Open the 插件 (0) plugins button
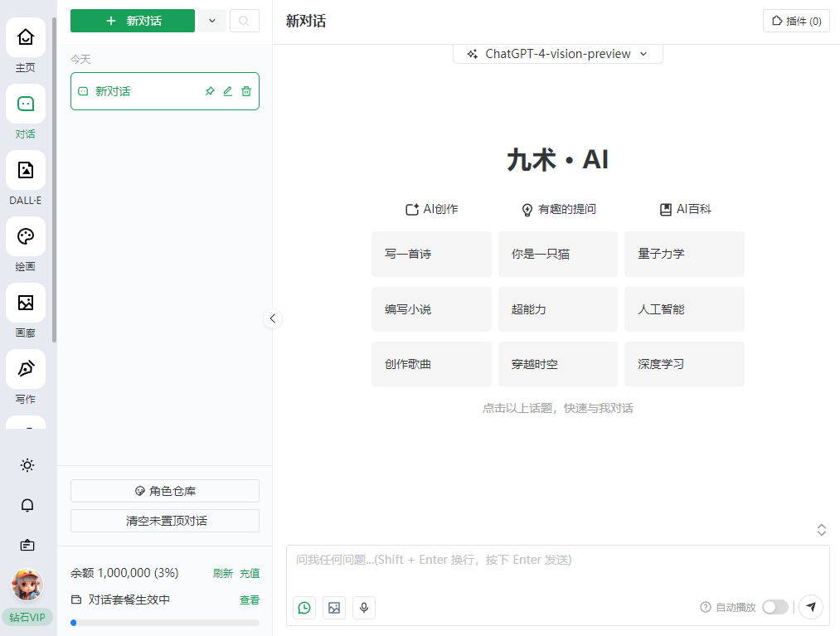This screenshot has width=840, height=636. [796, 21]
